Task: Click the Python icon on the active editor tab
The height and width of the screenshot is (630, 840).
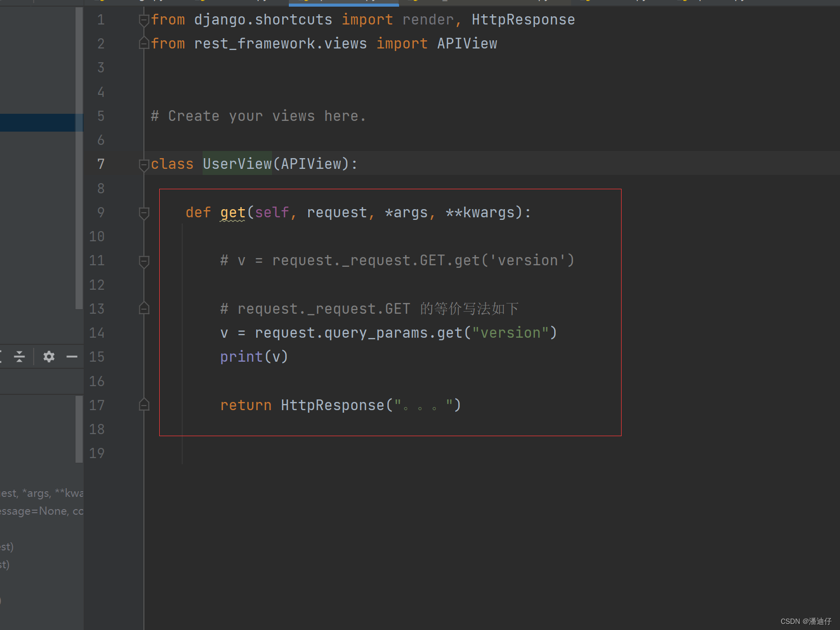Action: click(x=306, y=2)
